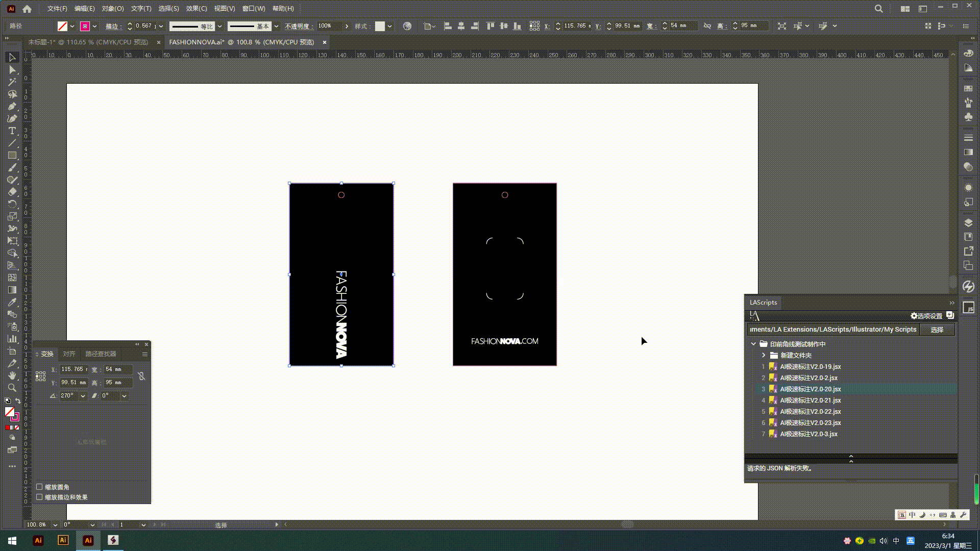The height and width of the screenshot is (551, 980).
Task: Click the 描边 label link
Action: [x=113, y=26]
